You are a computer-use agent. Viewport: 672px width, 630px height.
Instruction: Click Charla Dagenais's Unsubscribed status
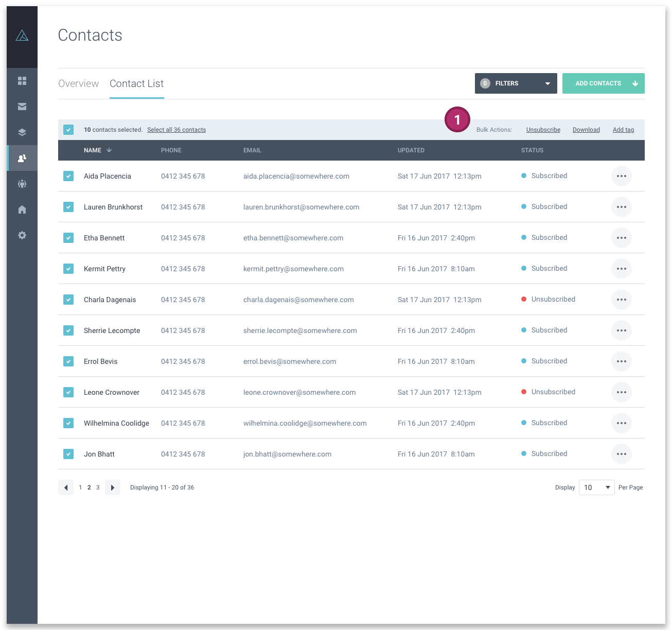coord(548,299)
